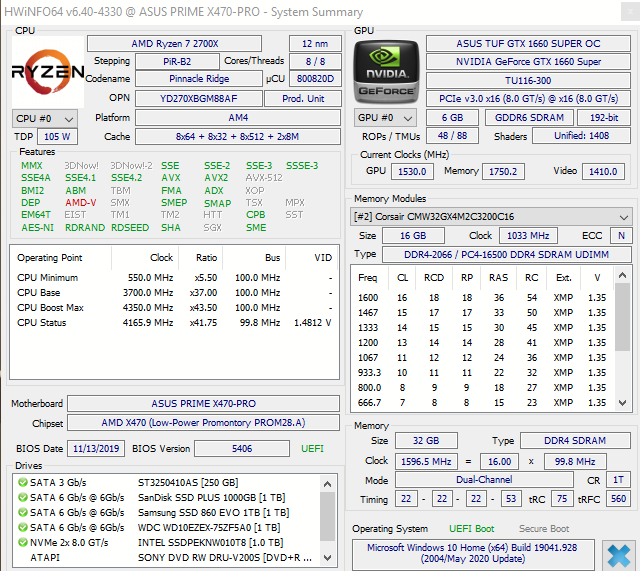Click the RDSEED feature label

pos(130,228)
